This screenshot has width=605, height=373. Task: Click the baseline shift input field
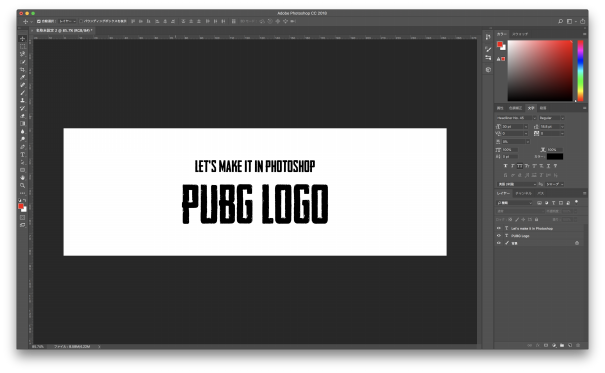point(509,157)
